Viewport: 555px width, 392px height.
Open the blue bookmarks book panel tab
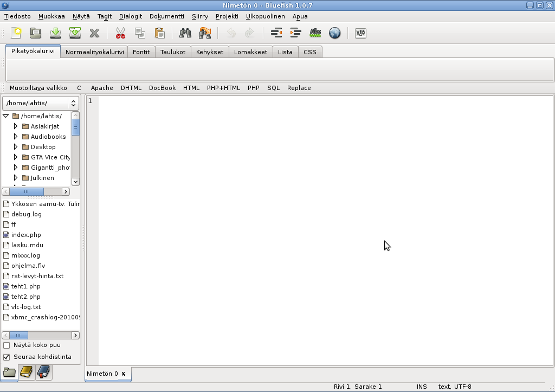tap(43, 372)
